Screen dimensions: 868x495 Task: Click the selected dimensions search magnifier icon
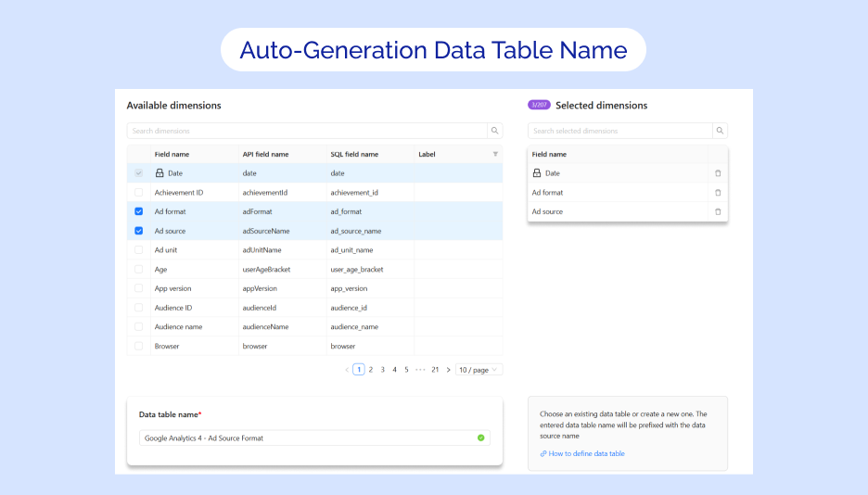pyautogui.click(x=720, y=131)
